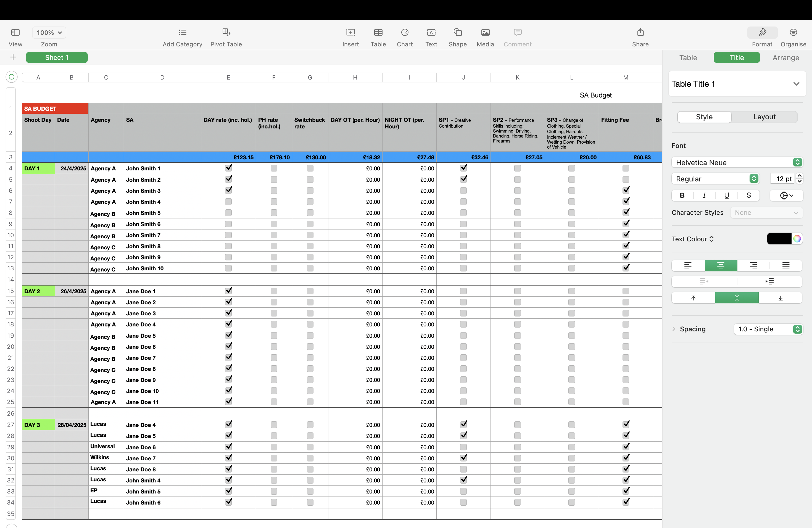Viewport: 812px width, 528px height.
Task: Open the Zoom 100% dropdown
Action: point(49,33)
